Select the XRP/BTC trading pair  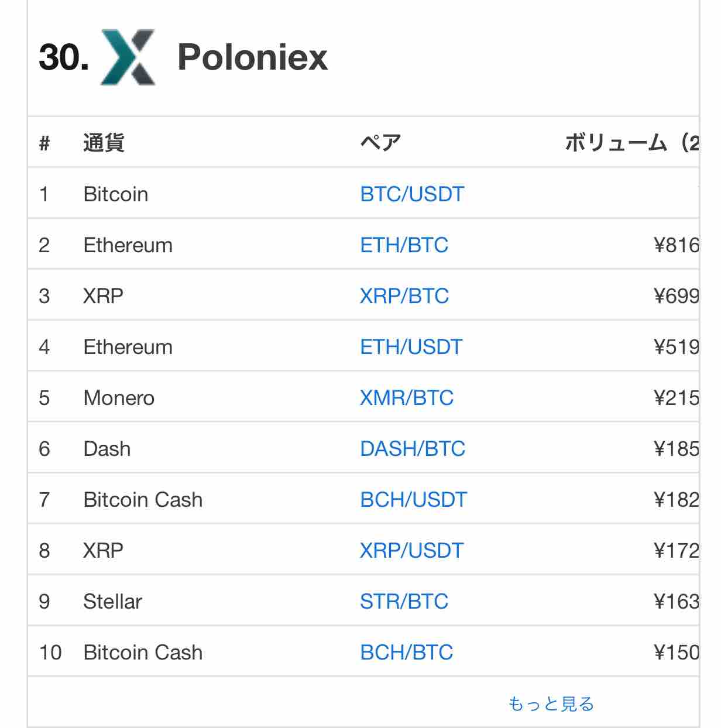pos(404,296)
